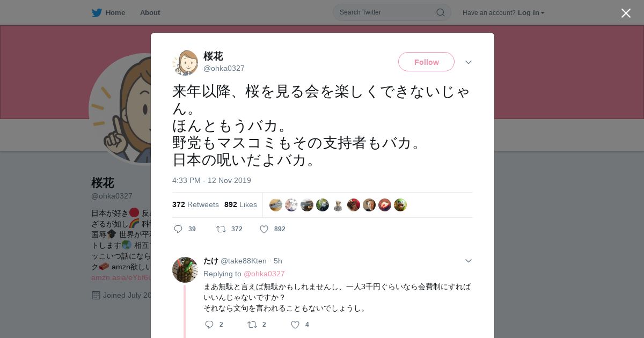The image size is (644, 338).
Task: Open the first liker's avatar thumbnail
Action: pyautogui.click(x=276, y=205)
